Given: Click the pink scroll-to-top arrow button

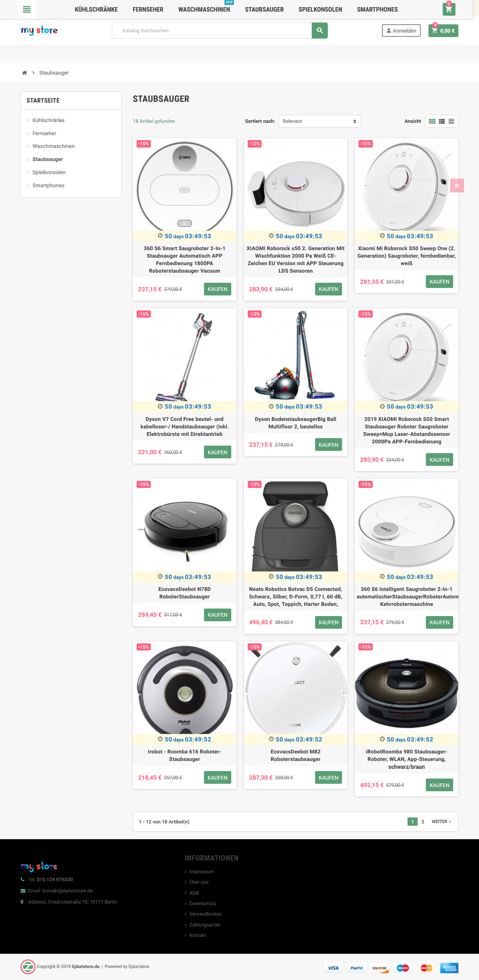Looking at the screenshot, I should pos(457,186).
